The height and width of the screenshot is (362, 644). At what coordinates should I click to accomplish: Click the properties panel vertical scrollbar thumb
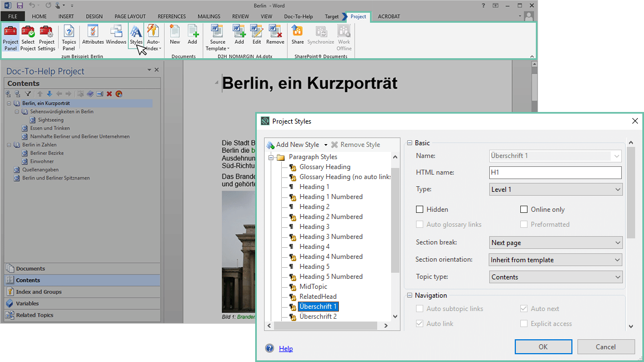pos(631,192)
